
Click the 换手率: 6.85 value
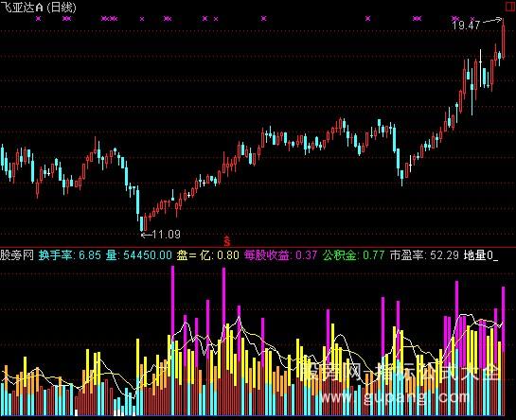coord(70,255)
